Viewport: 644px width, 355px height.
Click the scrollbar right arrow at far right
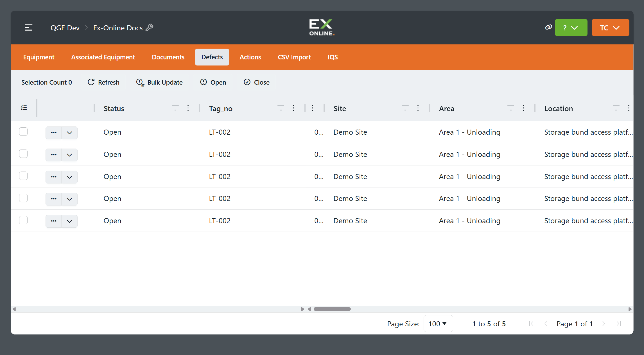[x=630, y=309]
